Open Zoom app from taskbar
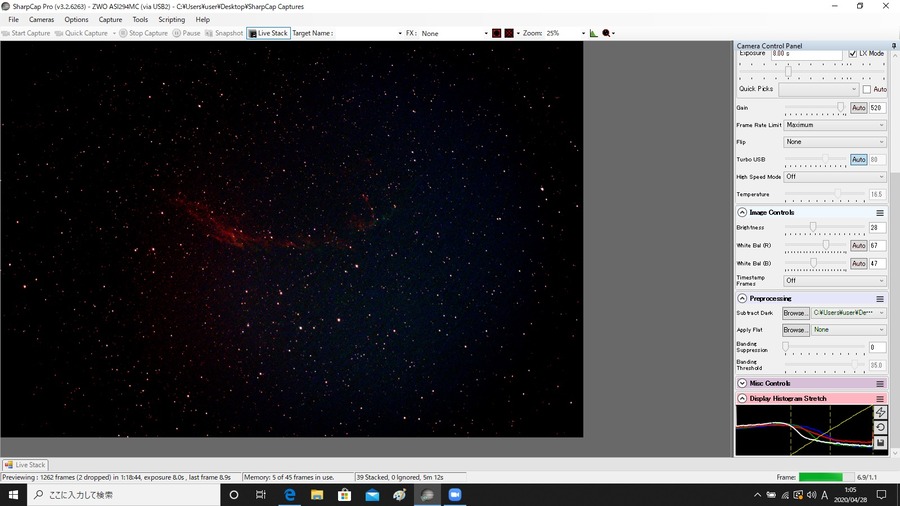The image size is (900, 506). click(x=455, y=495)
